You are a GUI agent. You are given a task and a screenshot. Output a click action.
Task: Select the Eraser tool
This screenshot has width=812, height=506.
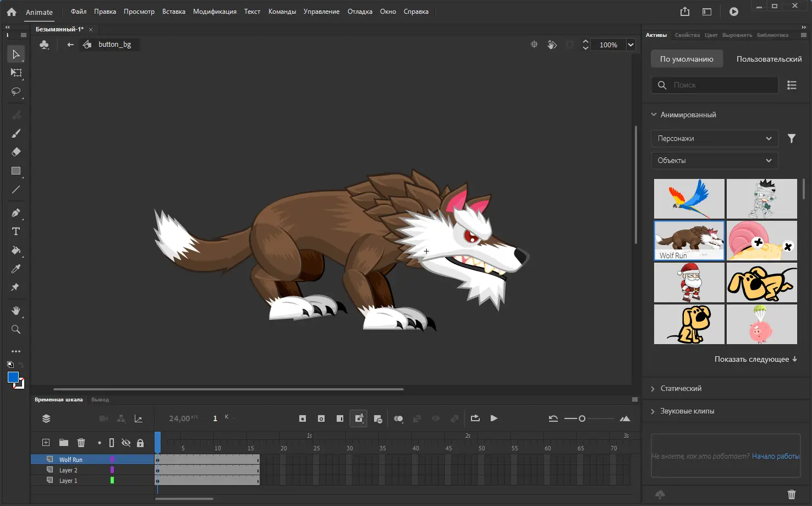point(16,152)
